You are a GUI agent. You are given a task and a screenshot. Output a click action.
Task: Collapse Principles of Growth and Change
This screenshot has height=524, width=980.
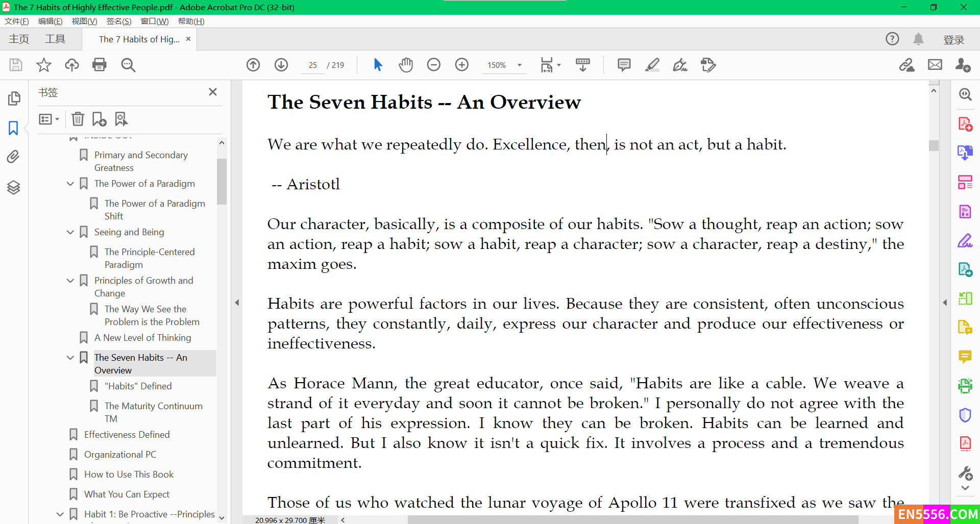[70, 281]
